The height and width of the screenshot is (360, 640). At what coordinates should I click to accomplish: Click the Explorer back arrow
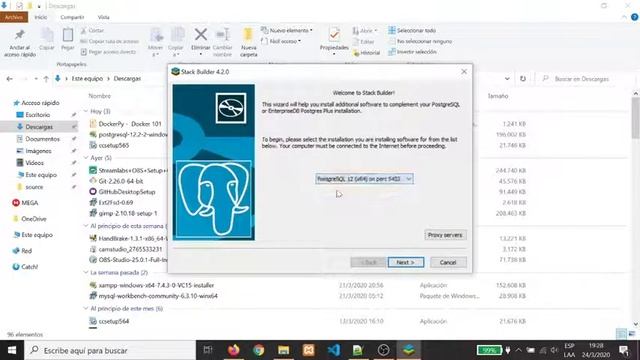click(9, 79)
